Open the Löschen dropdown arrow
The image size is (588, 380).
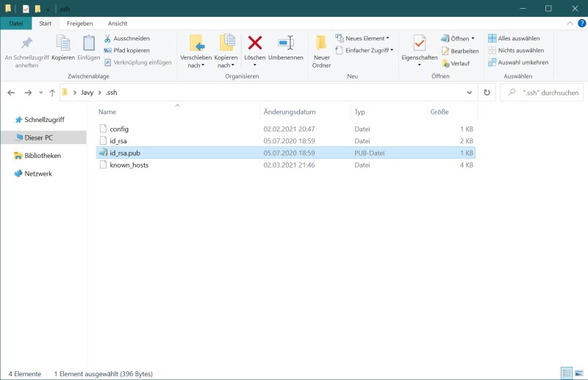254,65
